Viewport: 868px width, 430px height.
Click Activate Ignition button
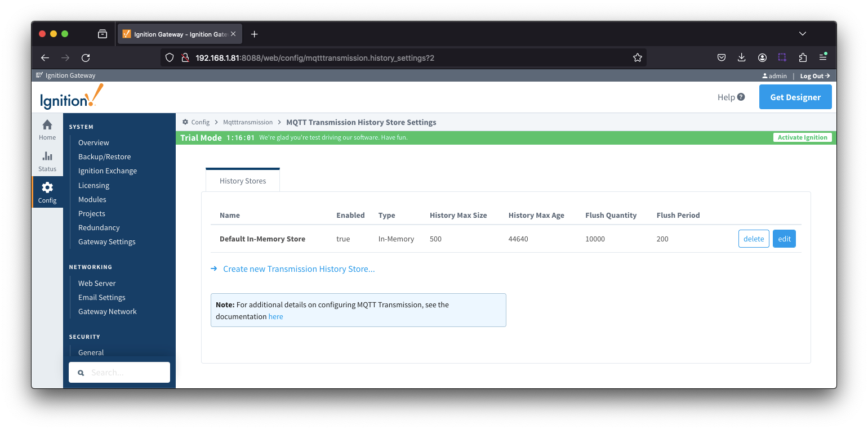click(x=802, y=137)
